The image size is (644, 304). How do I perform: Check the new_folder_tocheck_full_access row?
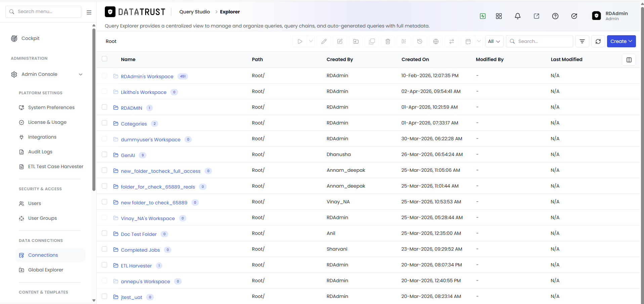click(104, 170)
